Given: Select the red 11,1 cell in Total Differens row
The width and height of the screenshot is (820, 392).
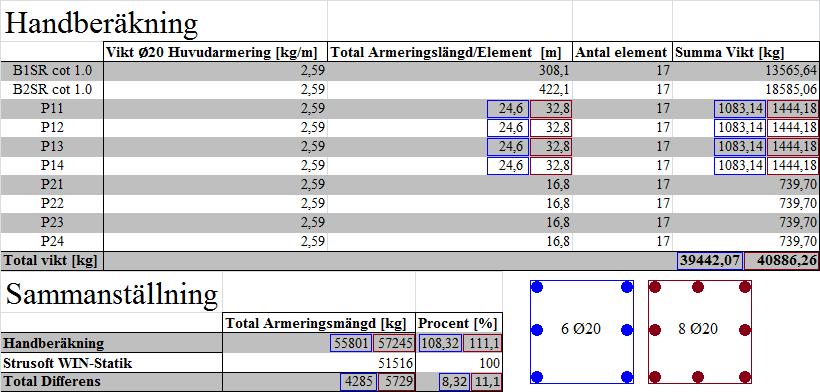Looking at the screenshot, I should [x=486, y=382].
